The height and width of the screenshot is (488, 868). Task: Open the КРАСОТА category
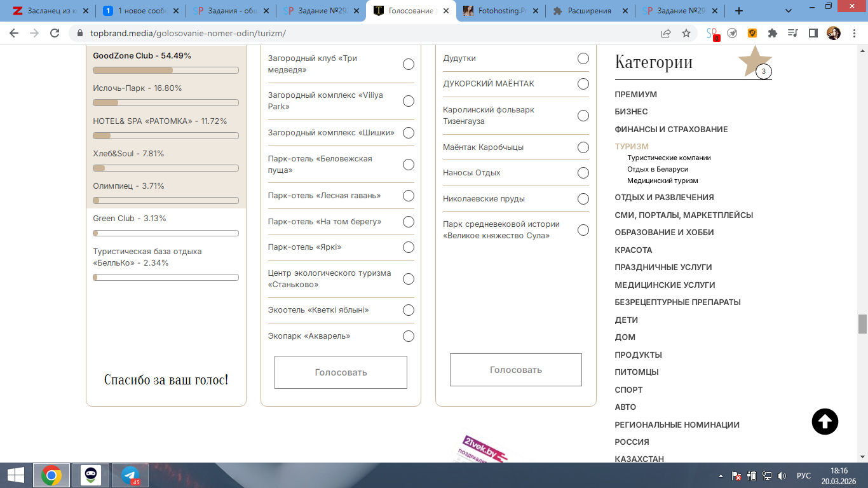point(634,250)
